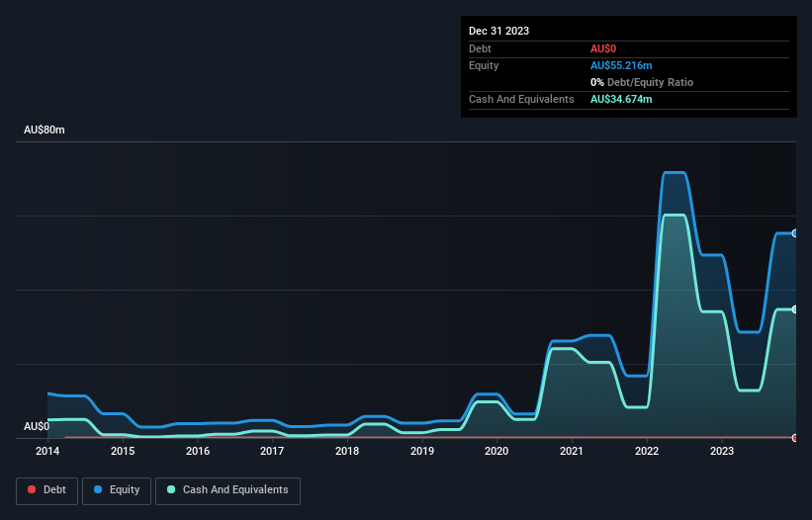
Task: Select the Cash endpoint marker on chart
Action: [795, 309]
